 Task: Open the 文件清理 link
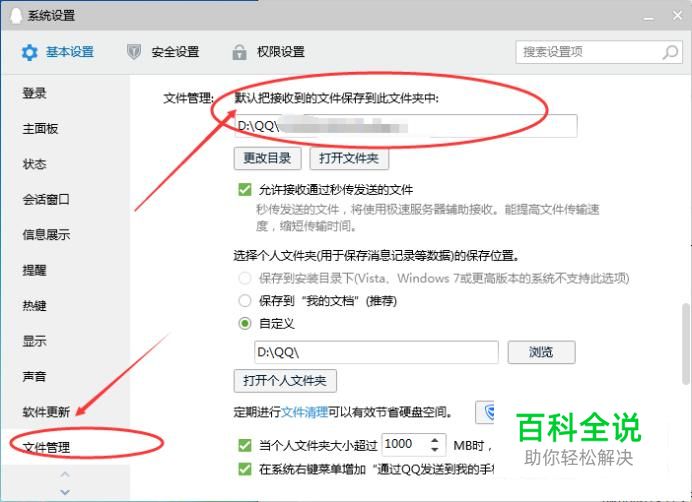pyautogui.click(x=305, y=412)
